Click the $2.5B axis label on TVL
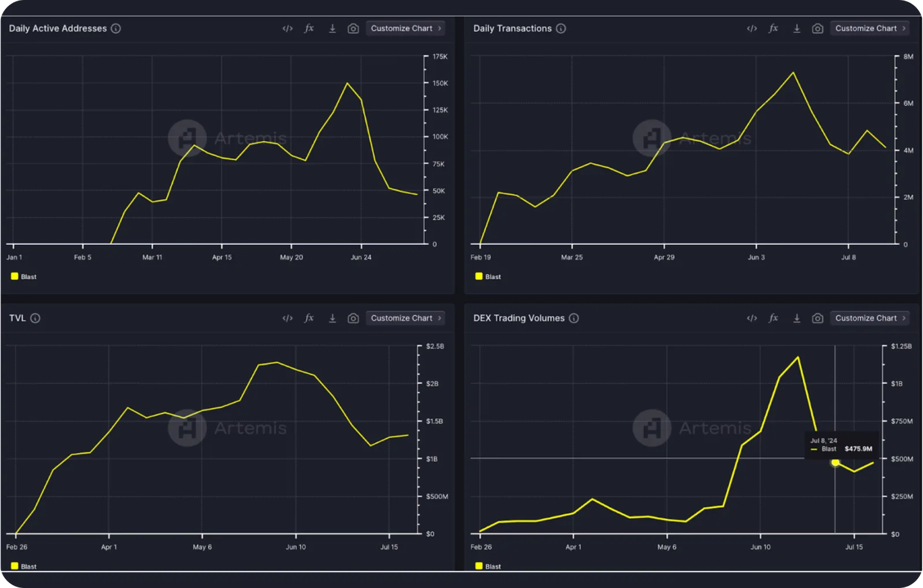Screen dimensions: 923x588 tap(435, 346)
